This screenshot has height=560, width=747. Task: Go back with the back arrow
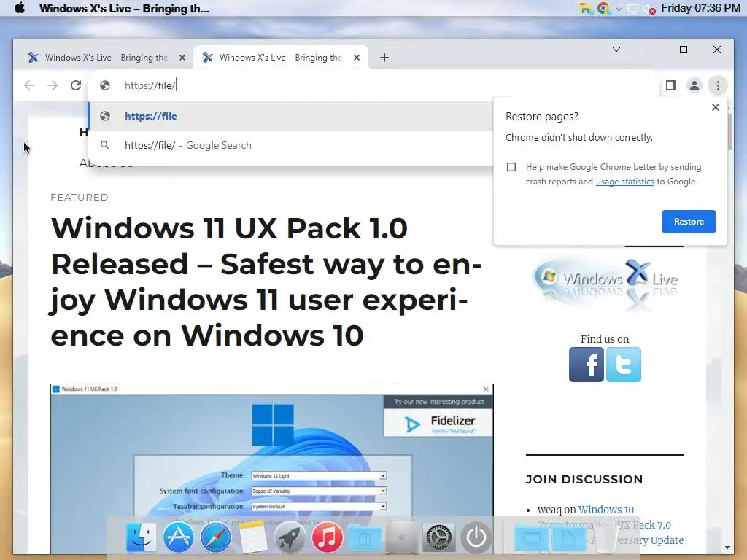[29, 85]
